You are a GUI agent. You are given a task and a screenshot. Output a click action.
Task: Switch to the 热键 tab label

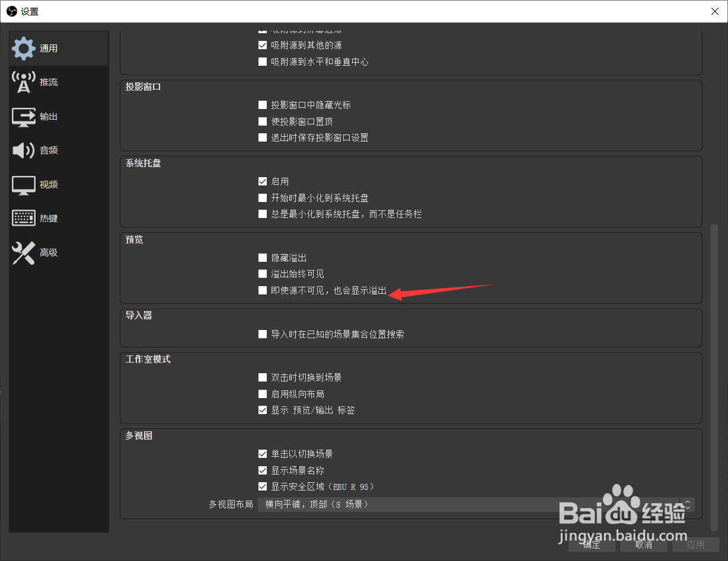[49, 219]
